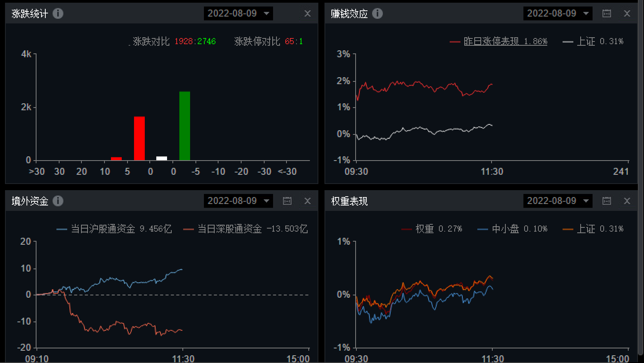
Task: Open the date dropdown in 涨跌统计 panel
Action: point(238,13)
